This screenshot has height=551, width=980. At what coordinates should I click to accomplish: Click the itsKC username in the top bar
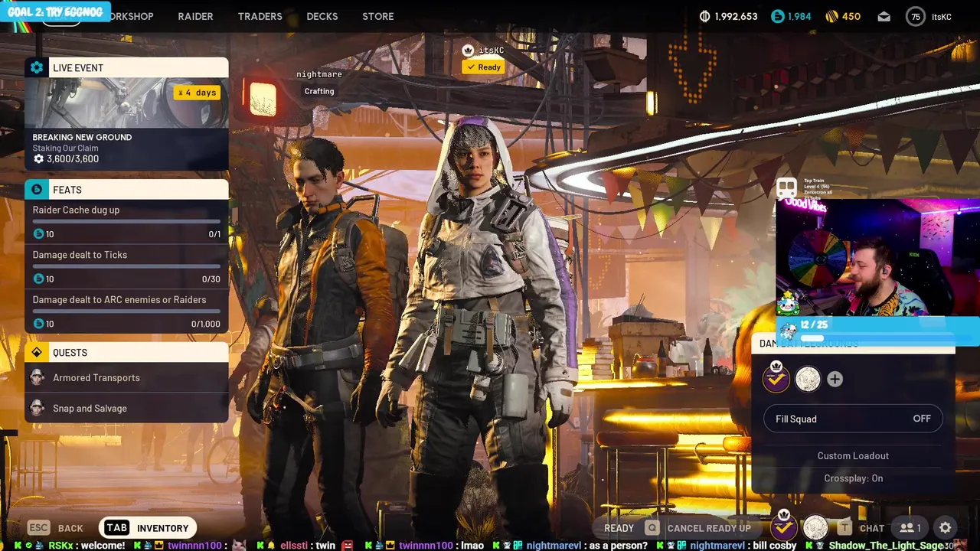(x=942, y=17)
